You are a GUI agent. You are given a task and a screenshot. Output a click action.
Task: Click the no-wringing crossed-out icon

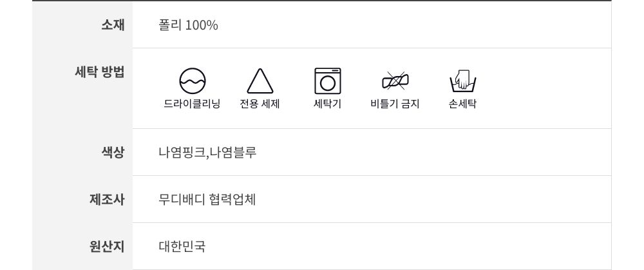(x=395, y=81)
